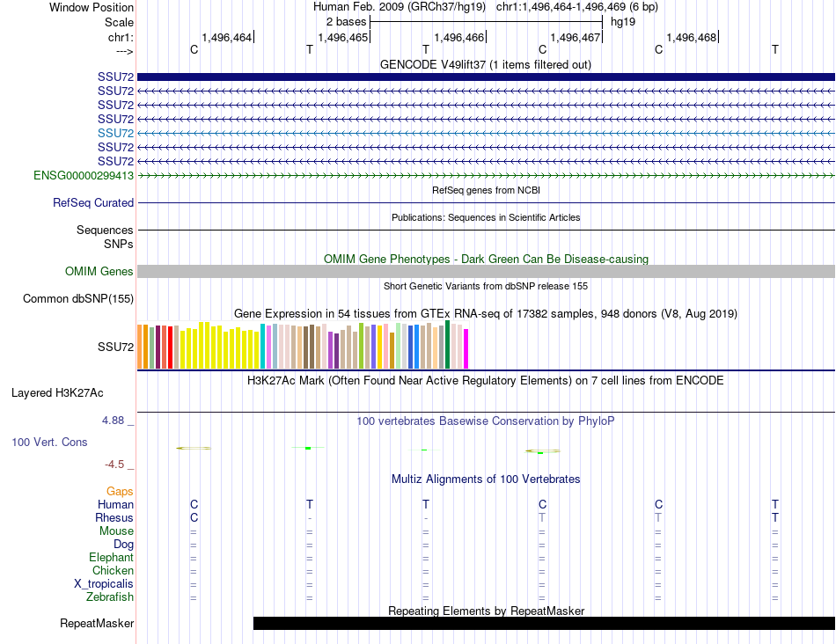Open the Common dbSNP(155) track label

pyautogui.click(x=78, y=298)
